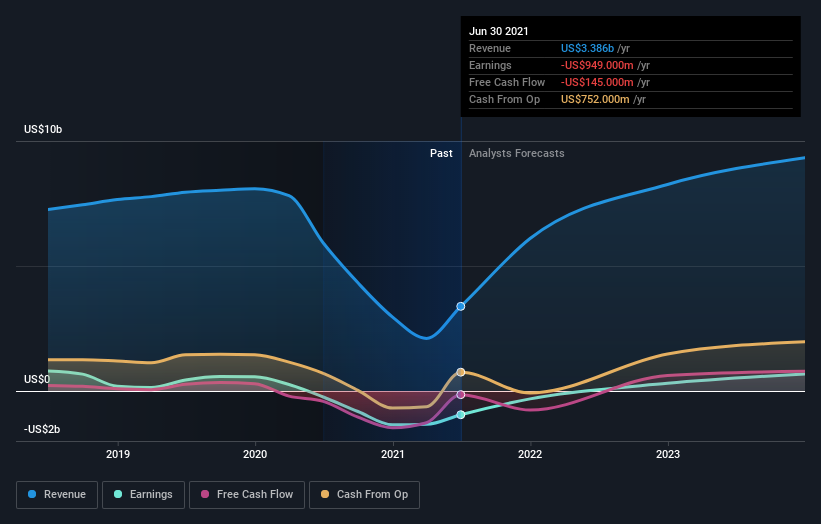Click the Free Cash Flow pink data point
The image size is (821, 524).
coord(461,395)
